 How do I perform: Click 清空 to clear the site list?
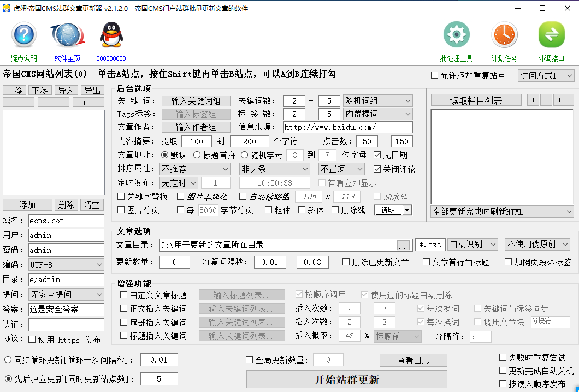92,205
